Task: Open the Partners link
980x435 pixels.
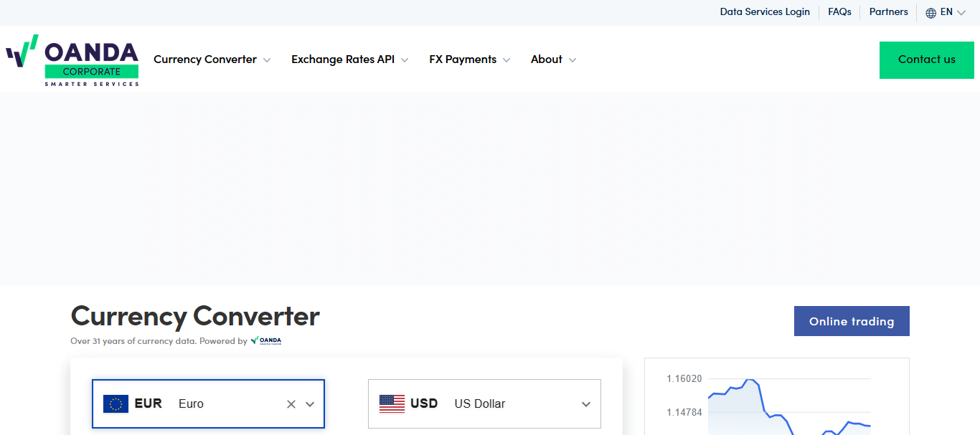Action: pyautogui.click(x=888, y=12)
